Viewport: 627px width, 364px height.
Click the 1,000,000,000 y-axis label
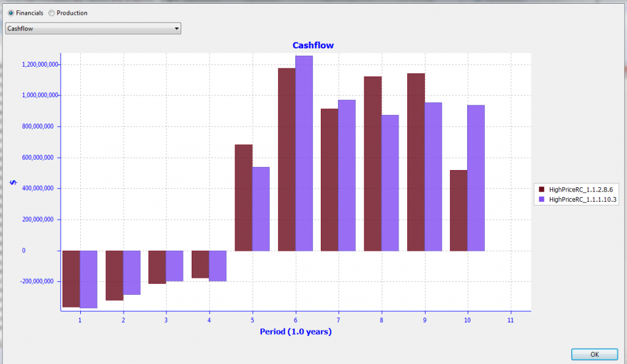pyautogui.click(x=40, y=95)
